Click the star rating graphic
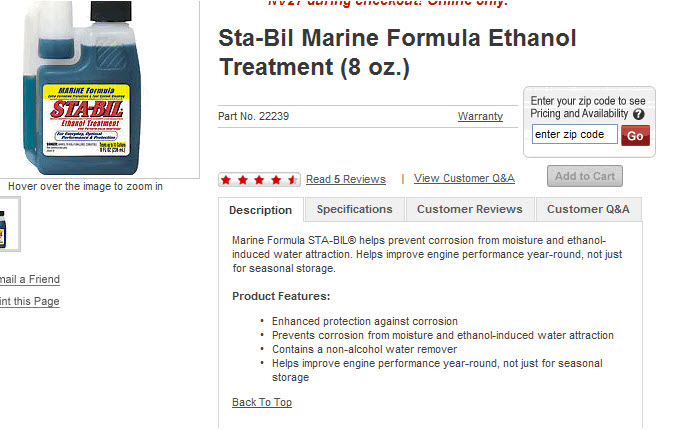This screenshot has width=679, height=430. tap(259, 179)
